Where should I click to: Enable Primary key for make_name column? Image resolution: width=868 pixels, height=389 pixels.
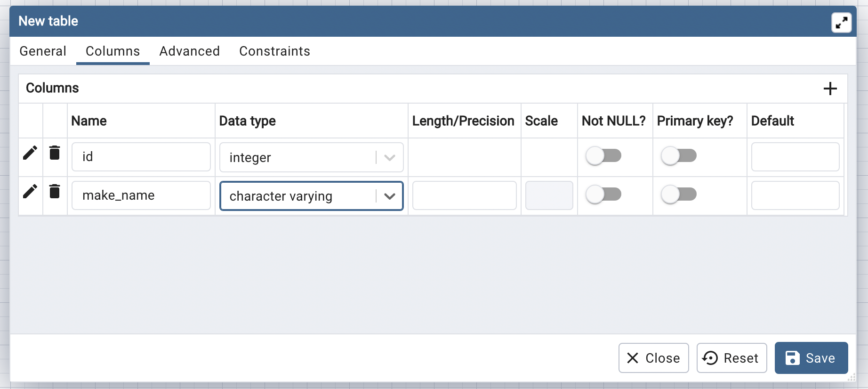tap(679, 194)
